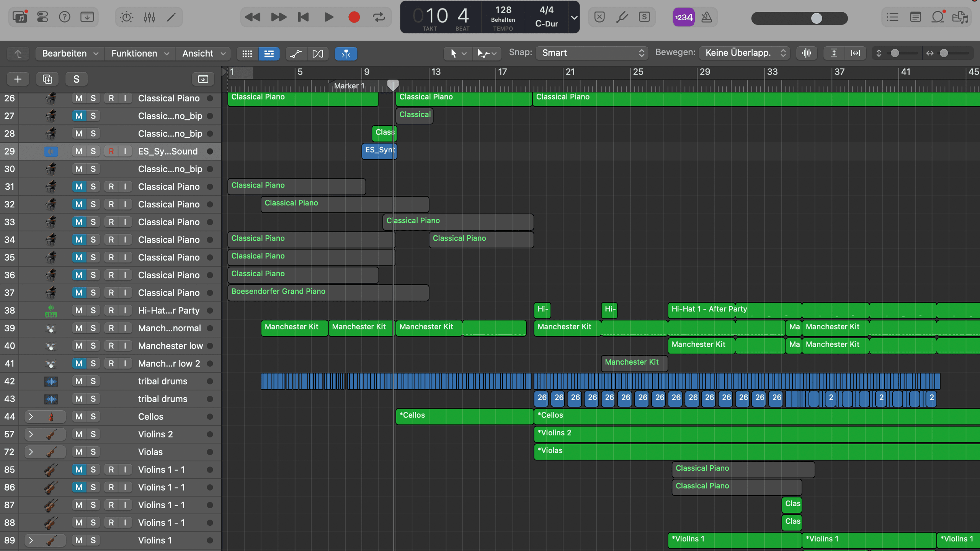Open the Editors pencil icon
The image size is (980, 551).
(171, 17)
